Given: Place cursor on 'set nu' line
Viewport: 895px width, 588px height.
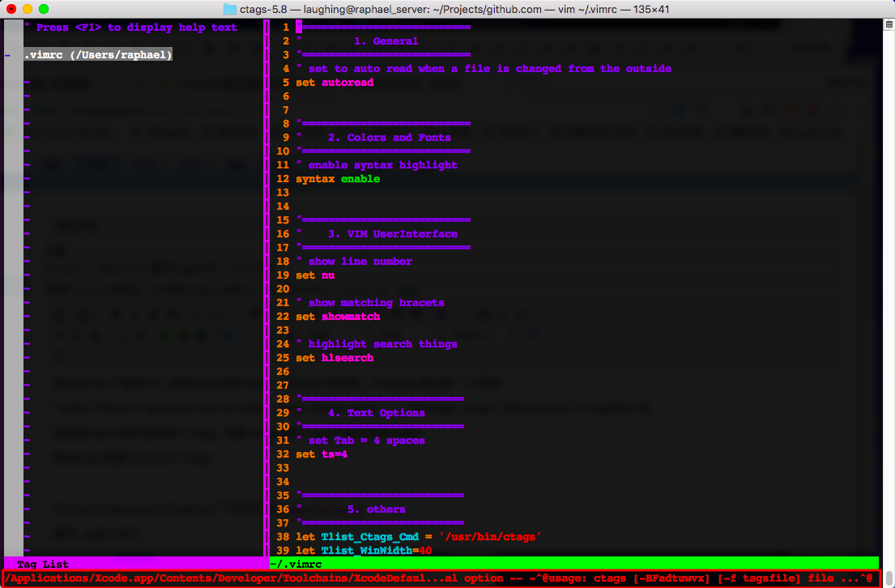Looking at the screenshot, I should [x=315, y=275].
